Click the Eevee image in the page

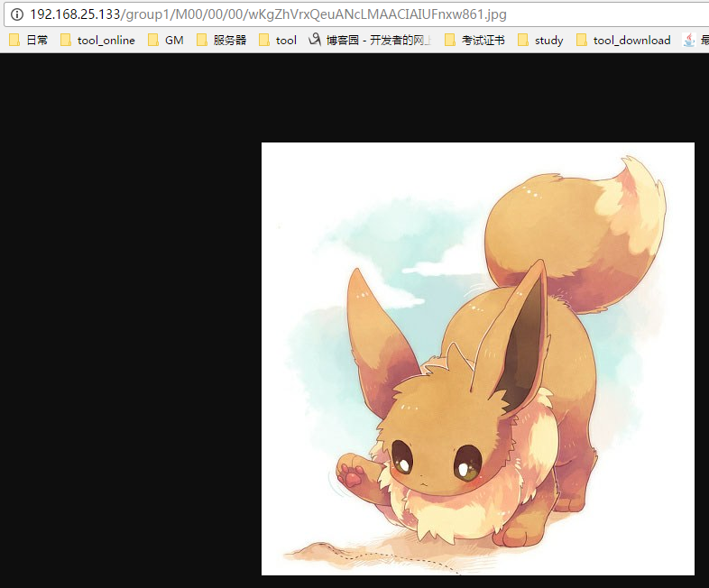(x=478, y=359)
